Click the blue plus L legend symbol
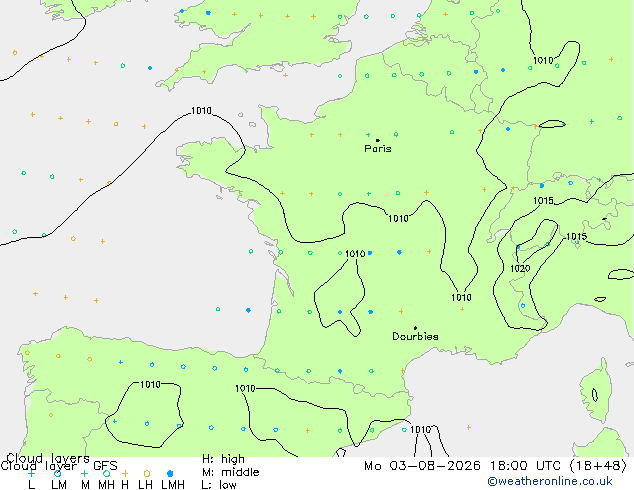 31,473
